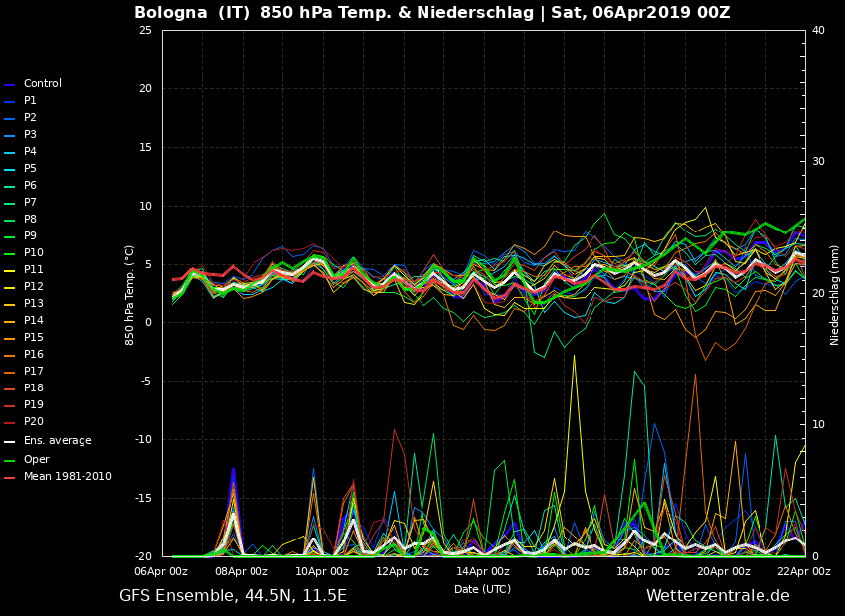Open the Wetterzentrale.de link text
The width and height of the screenshot is (845, 616).
pos(717,596)
